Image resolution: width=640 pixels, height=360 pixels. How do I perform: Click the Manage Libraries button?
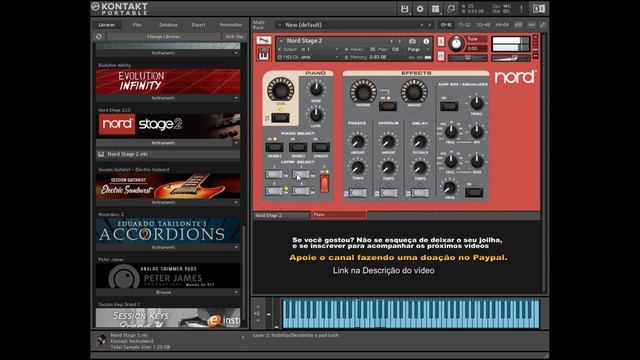[164, 37]
